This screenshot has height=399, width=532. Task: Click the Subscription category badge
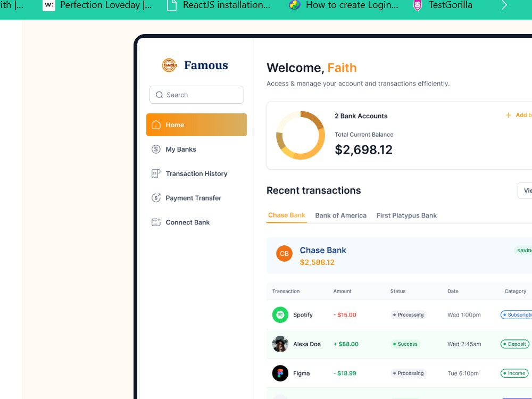coord(517,315)
